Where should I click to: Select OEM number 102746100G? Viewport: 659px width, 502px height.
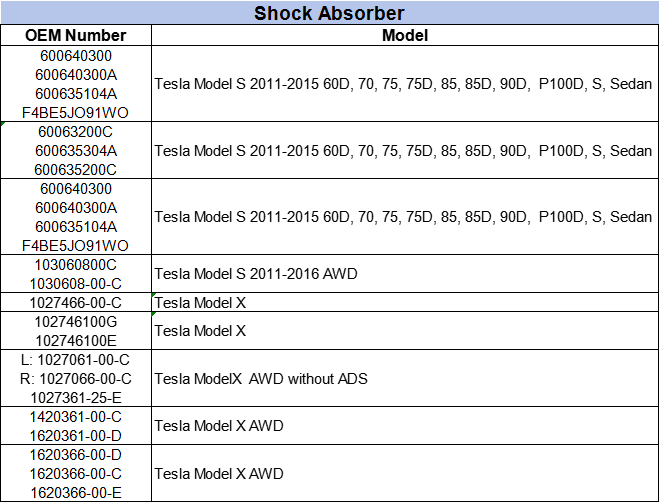(x=75, y=321)
